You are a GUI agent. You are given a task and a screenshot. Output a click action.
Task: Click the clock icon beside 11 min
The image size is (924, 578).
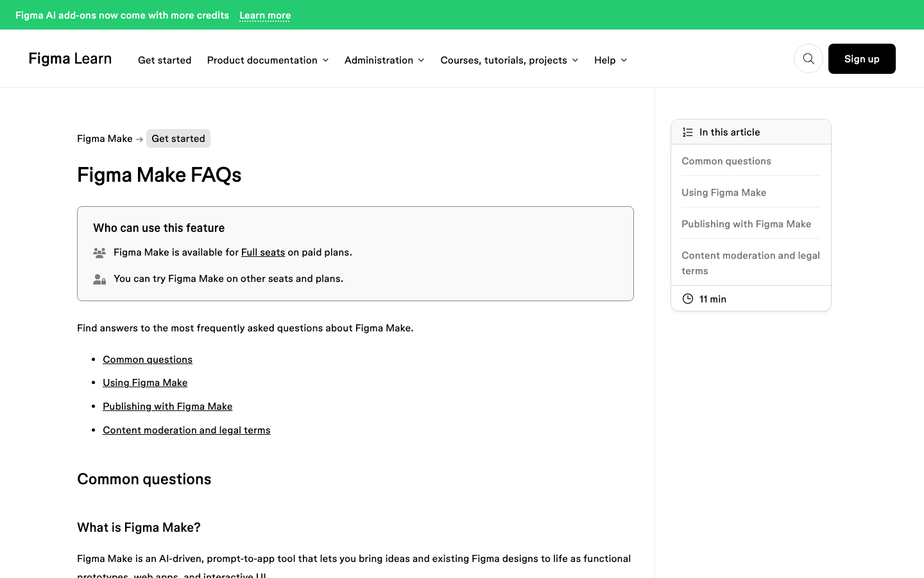688,299
